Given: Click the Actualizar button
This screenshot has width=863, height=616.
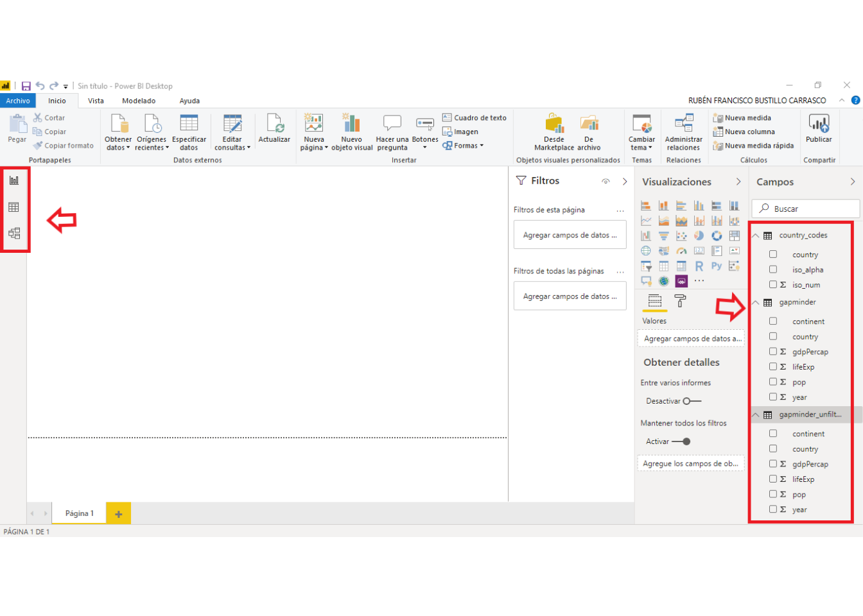Looking at the screenshot, I should pyautogui.click(x=274, y=128).
